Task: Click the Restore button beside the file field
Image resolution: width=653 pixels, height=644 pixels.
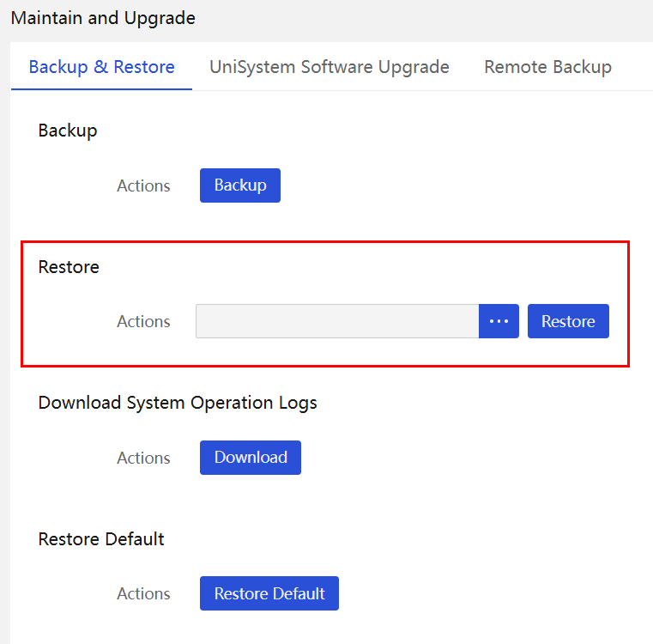Action: pos(568,321)
